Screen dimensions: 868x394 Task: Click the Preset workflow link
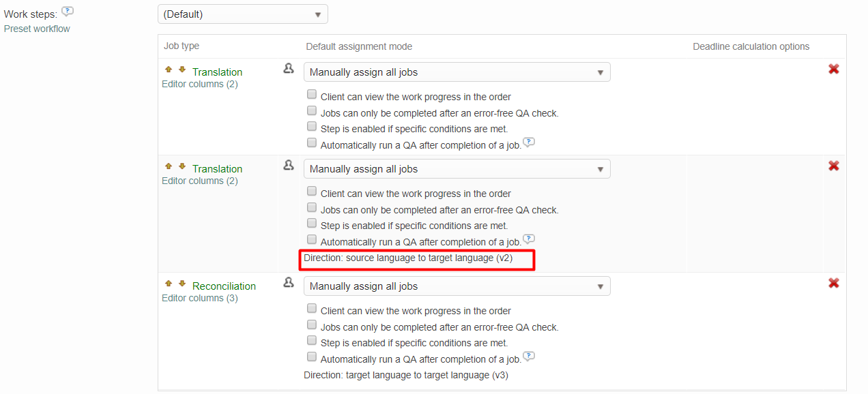click(x=37, y=29)
